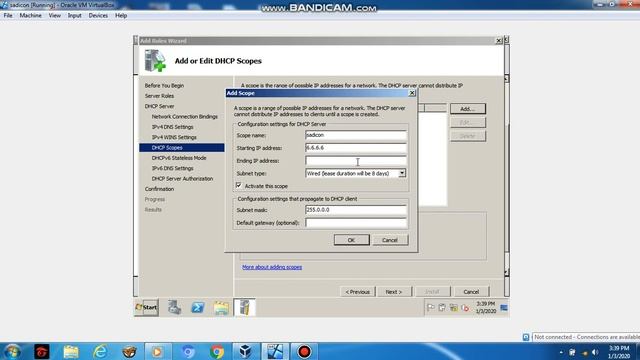Switch to VirtualBox cube taskbar icon
The width and height of the screenshot is (640, 360).
click(x=245, y=351)
